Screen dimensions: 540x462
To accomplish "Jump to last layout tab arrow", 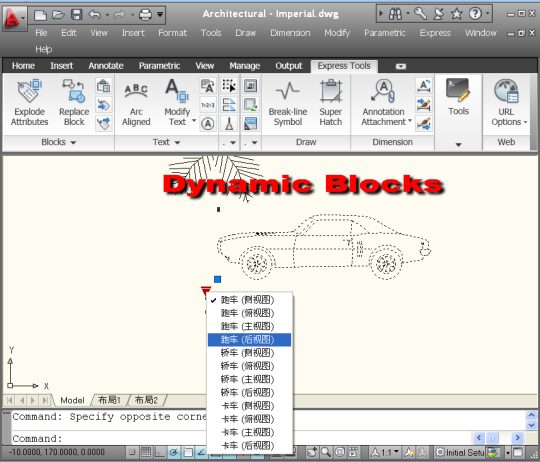I will point(45,400).
